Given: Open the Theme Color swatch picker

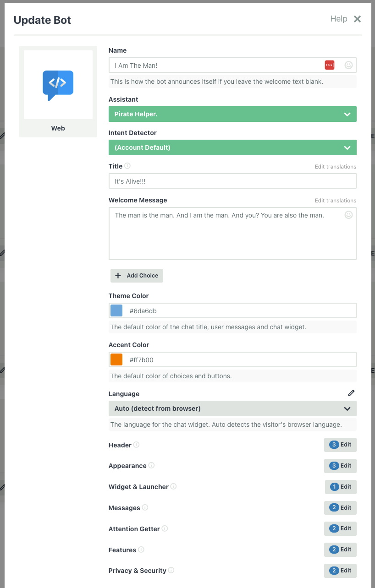Looking at the screenshot, I should (x=116, y=310).
